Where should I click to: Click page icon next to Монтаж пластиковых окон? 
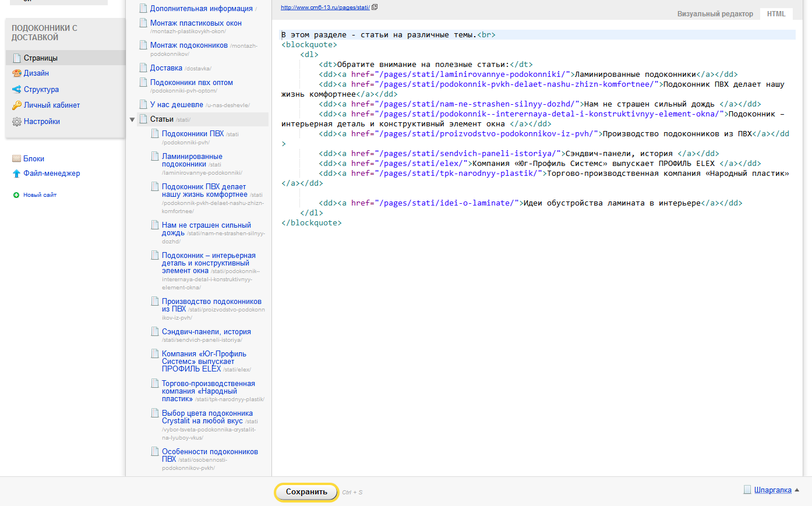click(143, 23)
